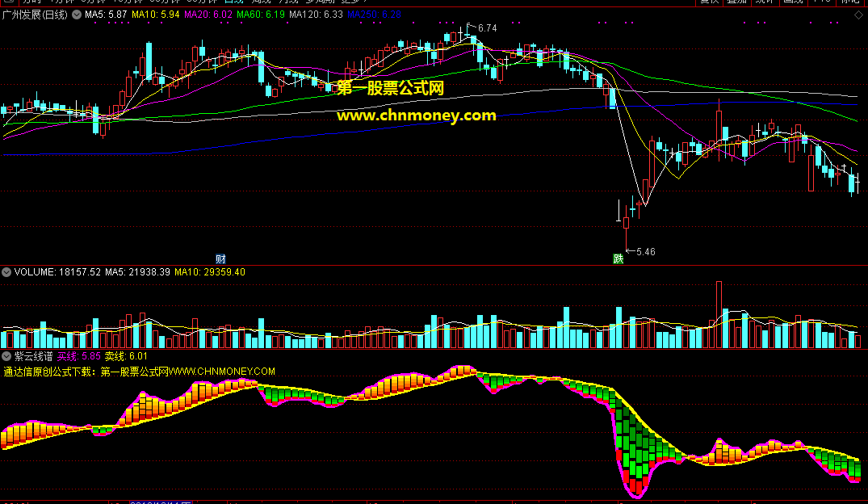Viewport: 868px width, 504px height.
Task: Select the magenta MA20: 6.02 label
Action: [208, 15]
